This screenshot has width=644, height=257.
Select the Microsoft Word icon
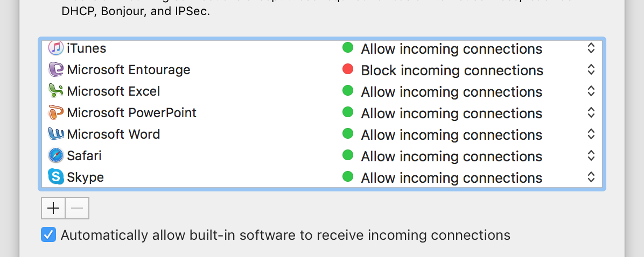(x=56, y=134)
